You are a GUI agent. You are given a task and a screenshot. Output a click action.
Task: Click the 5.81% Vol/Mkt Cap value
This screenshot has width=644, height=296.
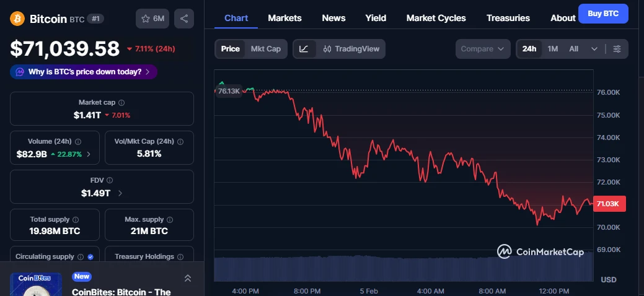tap(149, 154)
